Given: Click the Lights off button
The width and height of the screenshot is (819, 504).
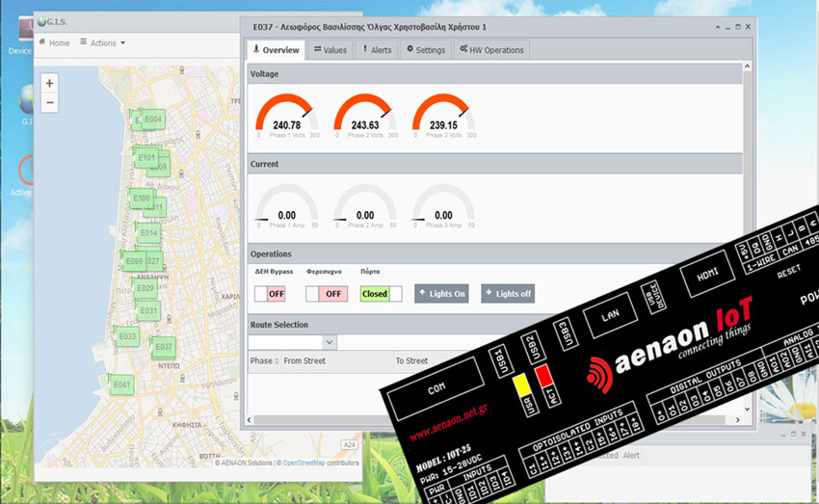Looking at the screenshot, I should coord(508,294).
